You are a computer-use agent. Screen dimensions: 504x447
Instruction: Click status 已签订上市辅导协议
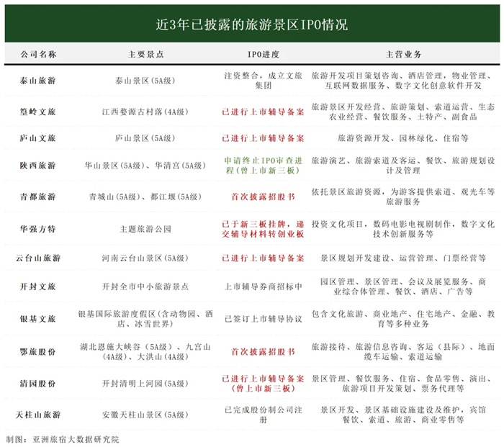coord(264,319)
